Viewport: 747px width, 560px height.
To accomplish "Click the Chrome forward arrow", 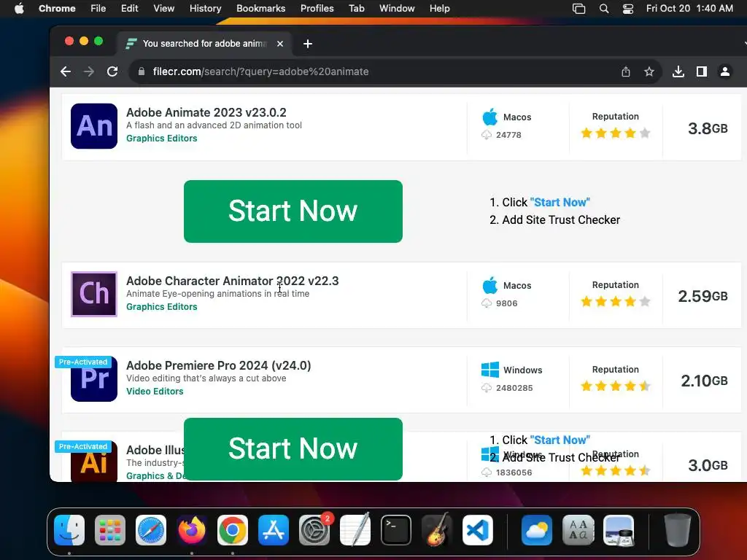I will (x=89, y=71).
